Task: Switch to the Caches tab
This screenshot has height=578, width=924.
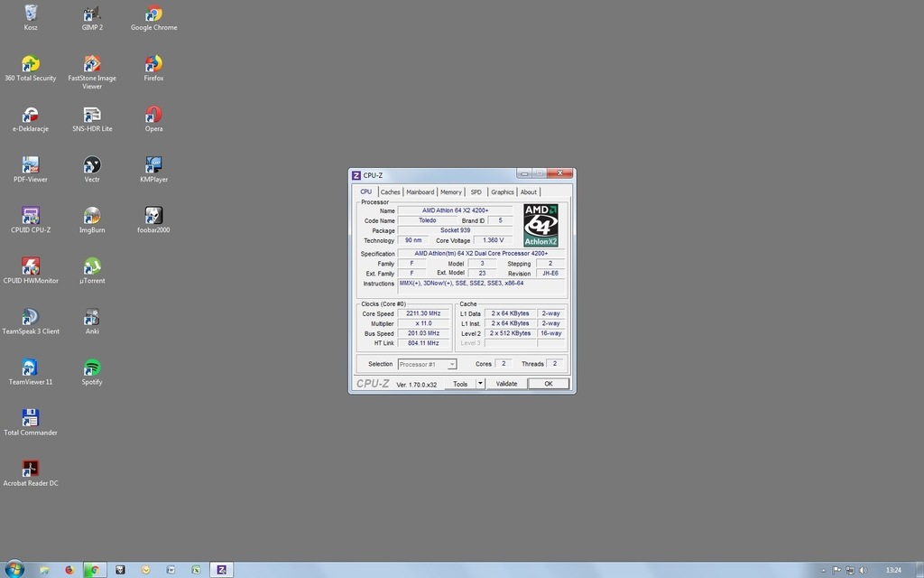Action: point(390,192)
